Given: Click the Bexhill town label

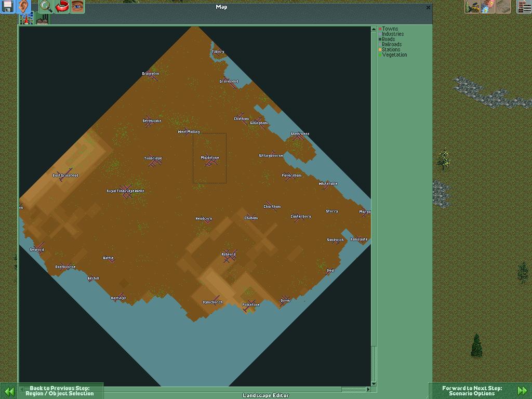Looking at the screenshot, I should point(94,278).
